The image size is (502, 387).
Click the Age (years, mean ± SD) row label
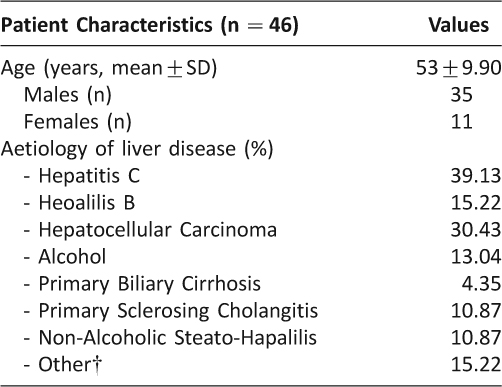pos(109,69)
